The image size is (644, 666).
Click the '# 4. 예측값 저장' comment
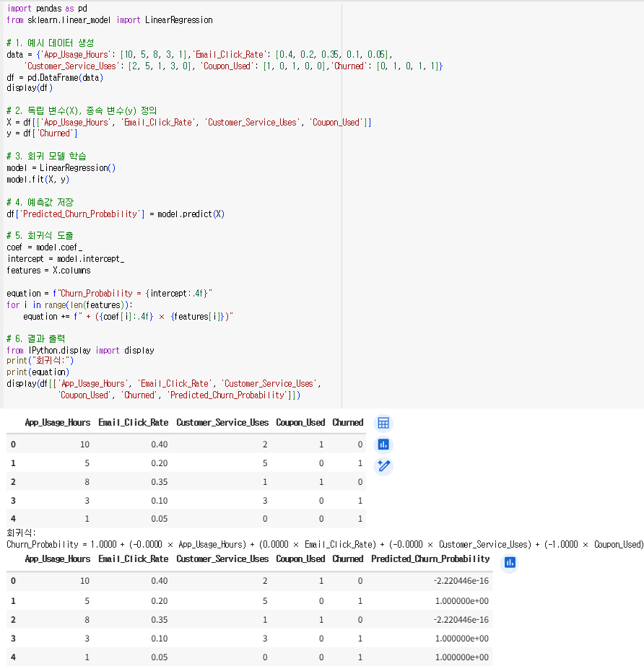pos(40,202)
